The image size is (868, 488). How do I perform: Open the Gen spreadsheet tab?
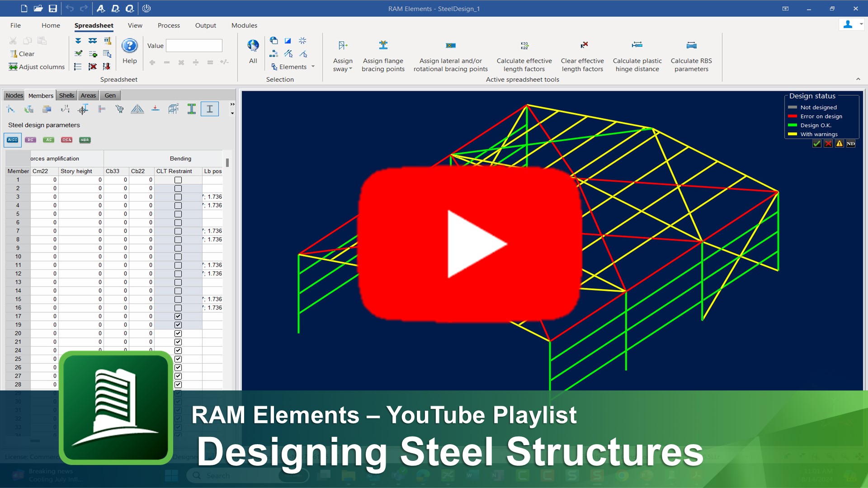pos(110,95)
